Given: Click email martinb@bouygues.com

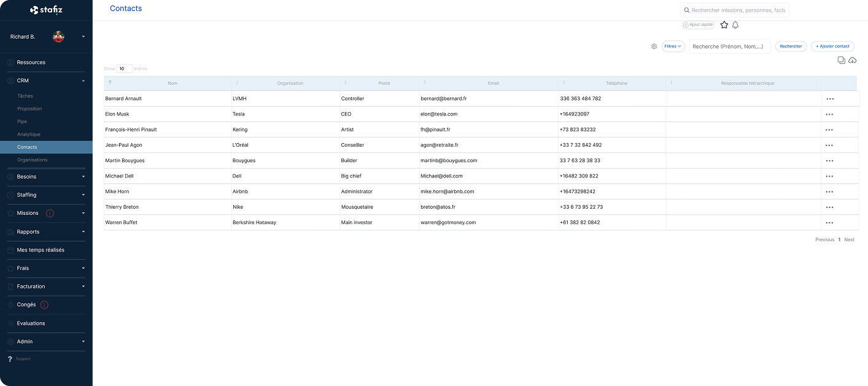Looking at the screenshot, I should (449, 161).
